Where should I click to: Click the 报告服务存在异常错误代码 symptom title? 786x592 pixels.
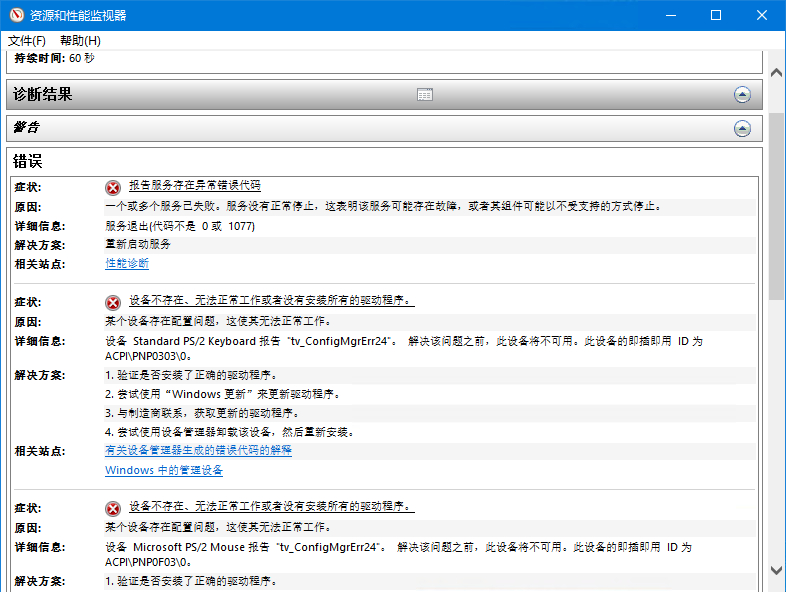coord(195,186)
